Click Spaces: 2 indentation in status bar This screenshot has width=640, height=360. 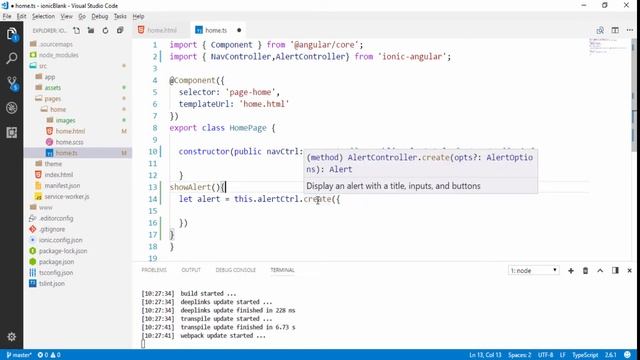(x=520, y=355)
